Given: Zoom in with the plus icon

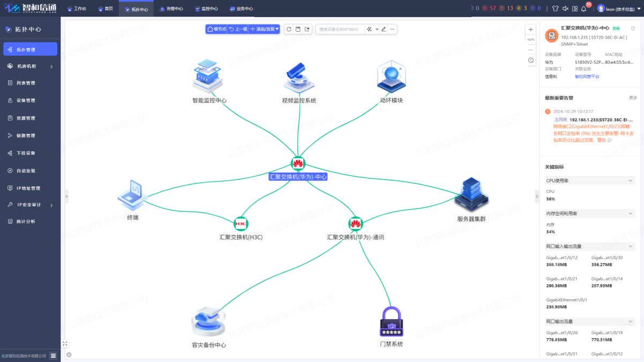Looking at the screenshot, I should point(531,29).
